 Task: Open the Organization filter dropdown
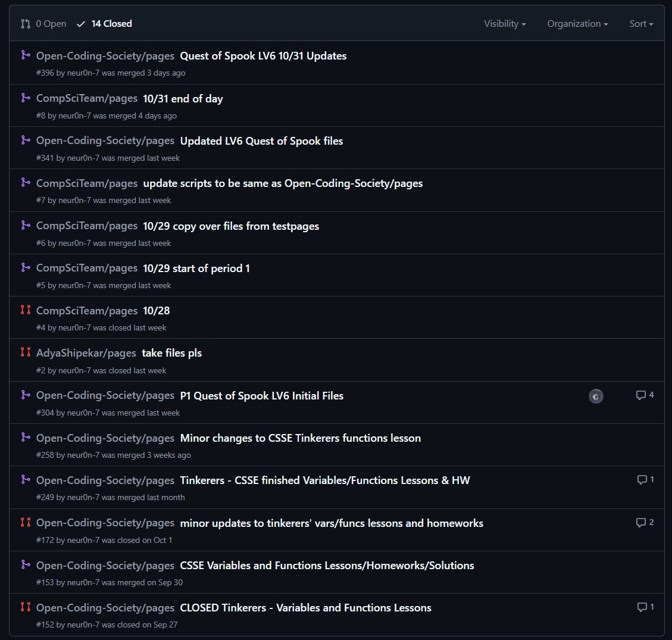pos(577,24)
